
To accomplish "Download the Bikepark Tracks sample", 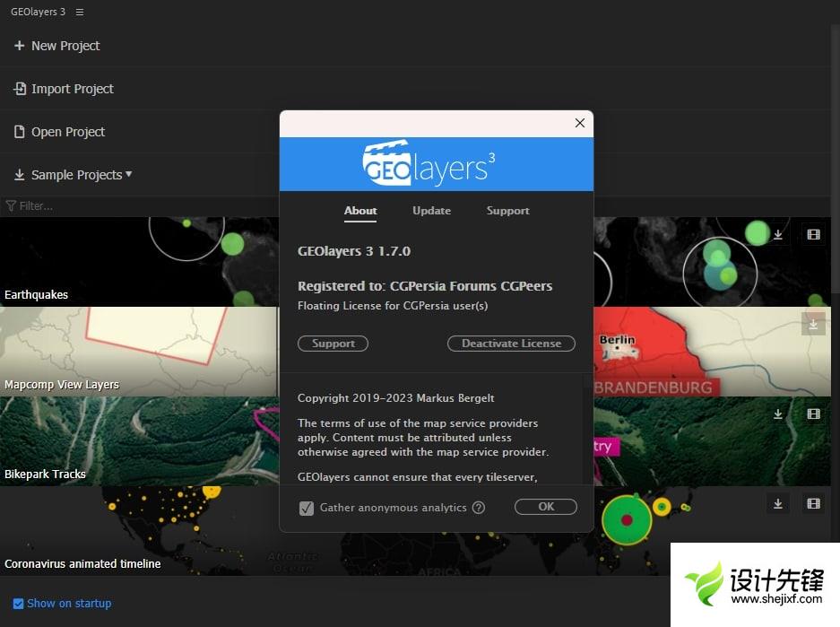I will tap(778, 414).
